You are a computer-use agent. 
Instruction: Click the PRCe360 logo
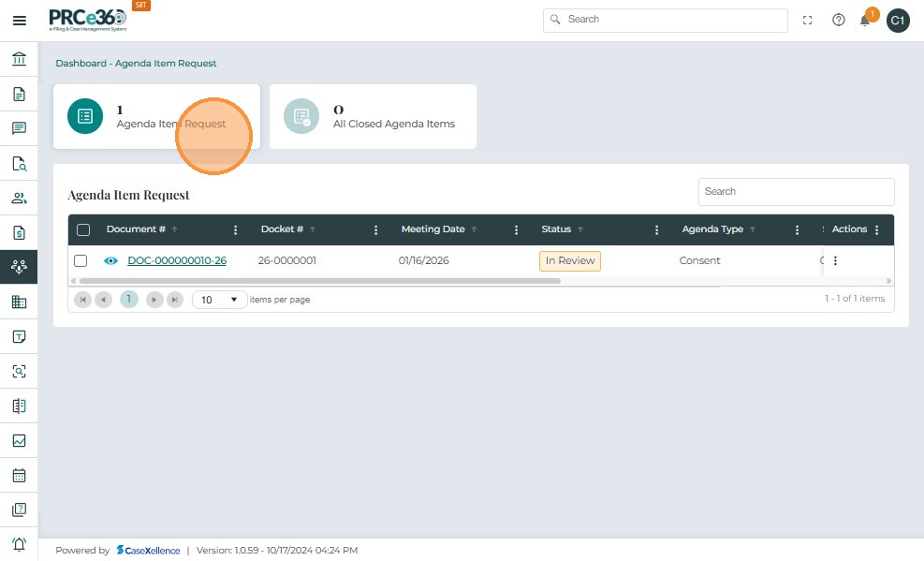click(x=88, y=20)
